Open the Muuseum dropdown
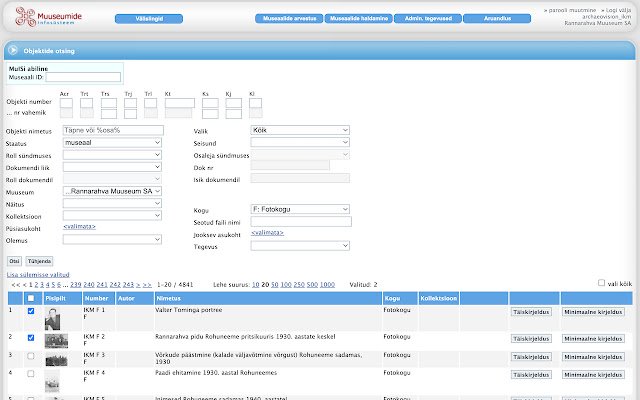Screen dimensions: 640x400 [x=112, y=191]
